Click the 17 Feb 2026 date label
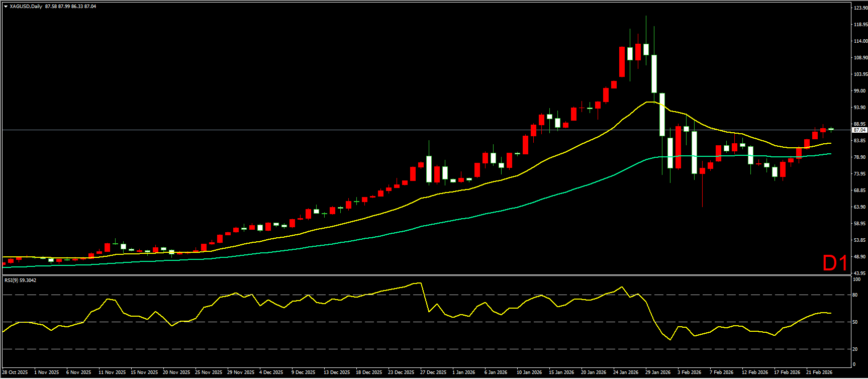 click(x=787, y=372)
